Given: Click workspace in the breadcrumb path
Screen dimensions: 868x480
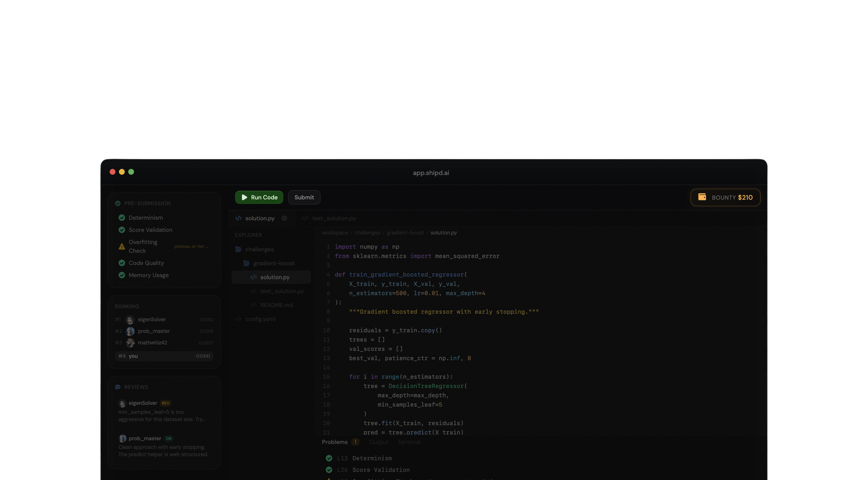Looking at the screenshot, I should pyautogui.click(x=334, y=232).
